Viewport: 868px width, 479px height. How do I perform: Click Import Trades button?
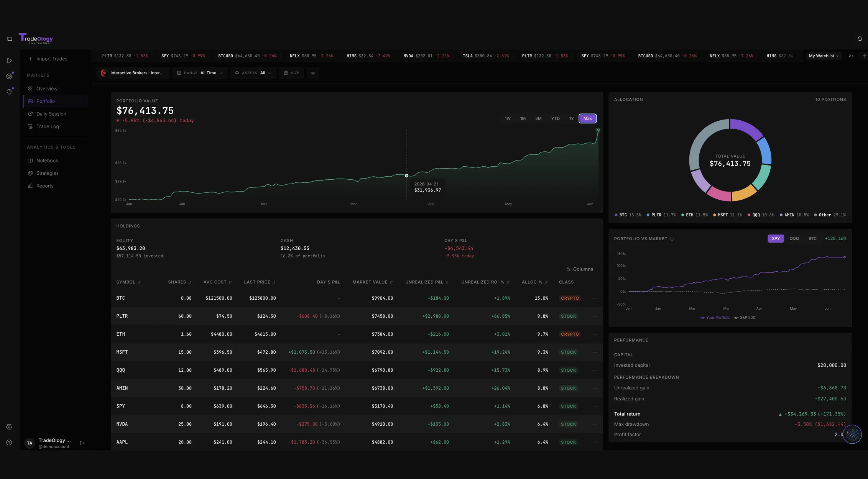(x=48, y=59)
